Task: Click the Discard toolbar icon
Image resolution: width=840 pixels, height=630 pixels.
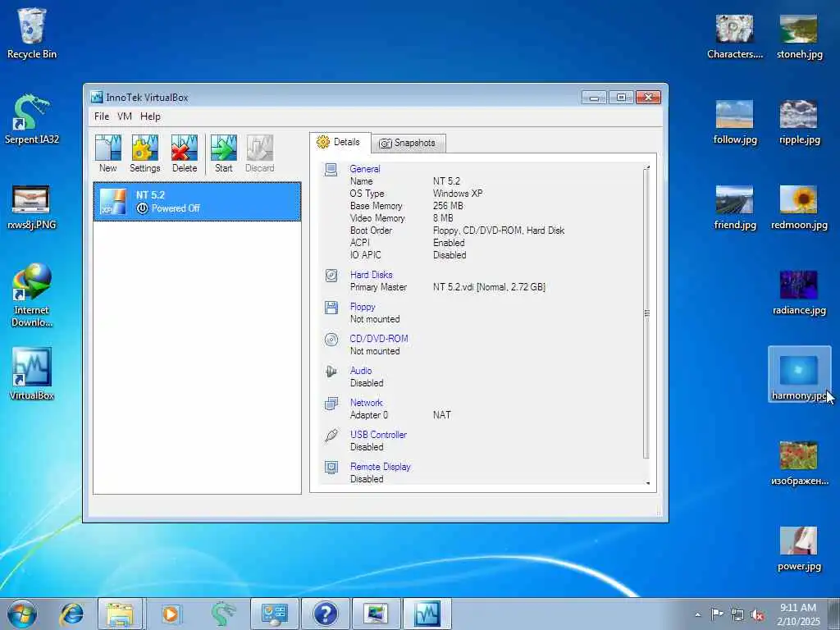Action: pyautogui.click(x=260, y=153)
